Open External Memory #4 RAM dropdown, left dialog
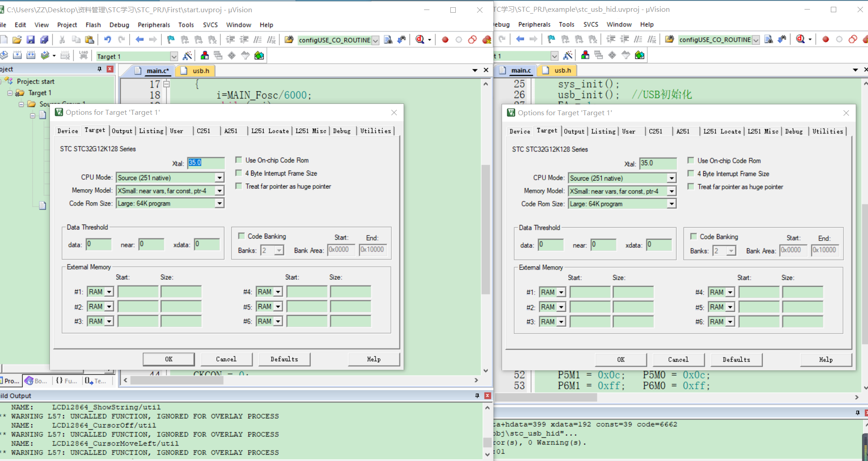The height and width of the screenshot is (461, 868). click(x=278, y=292)
